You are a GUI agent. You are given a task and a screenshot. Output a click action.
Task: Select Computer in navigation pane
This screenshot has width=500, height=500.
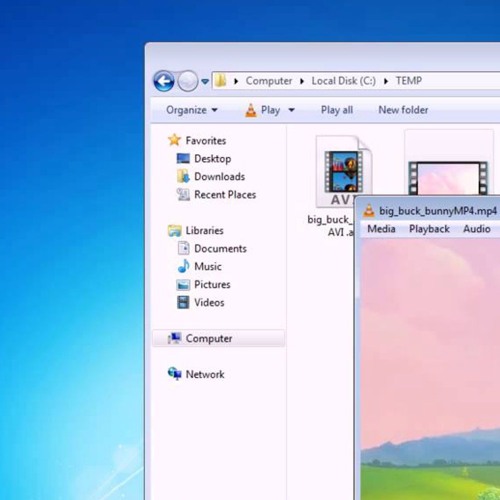click(219, 339)
